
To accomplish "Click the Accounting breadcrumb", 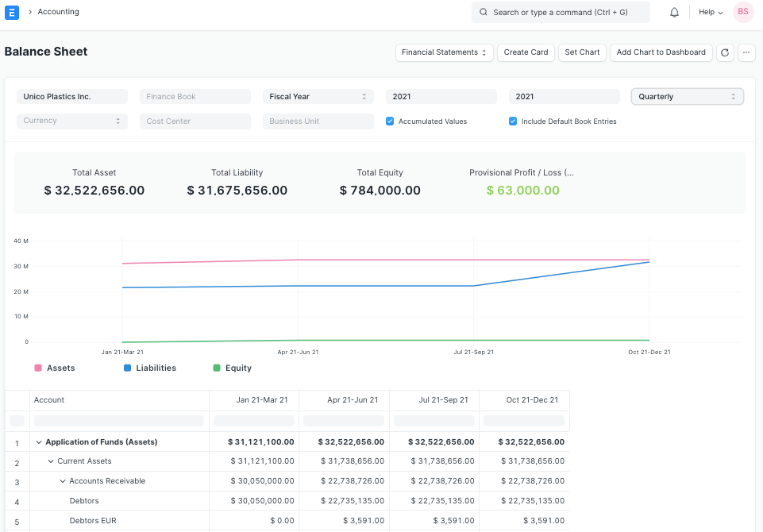I will tap(60, 12).
